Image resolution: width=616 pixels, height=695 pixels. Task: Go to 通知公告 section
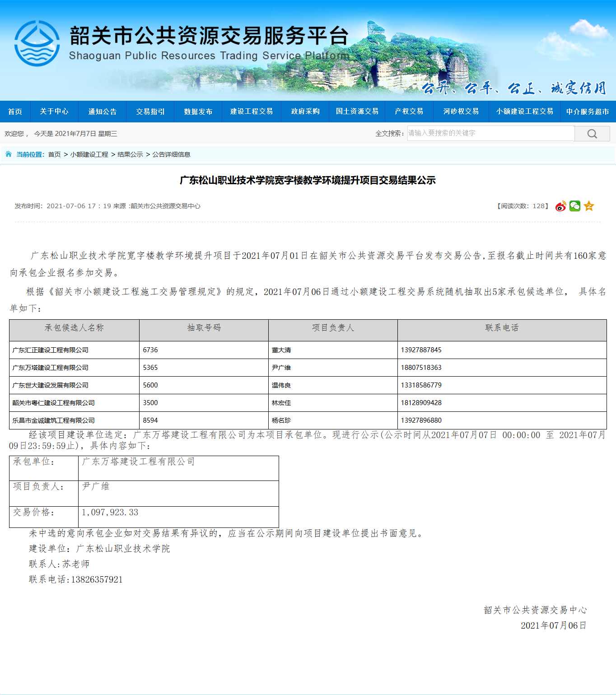(103, 112)
